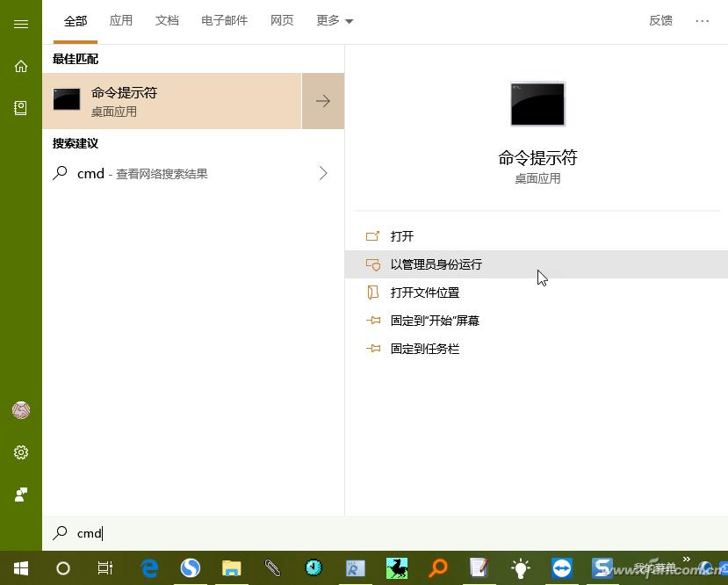The image size is (728, 585).
Task: Expand the 命令提示符 result arrow
Action: [x=323, y=101]
